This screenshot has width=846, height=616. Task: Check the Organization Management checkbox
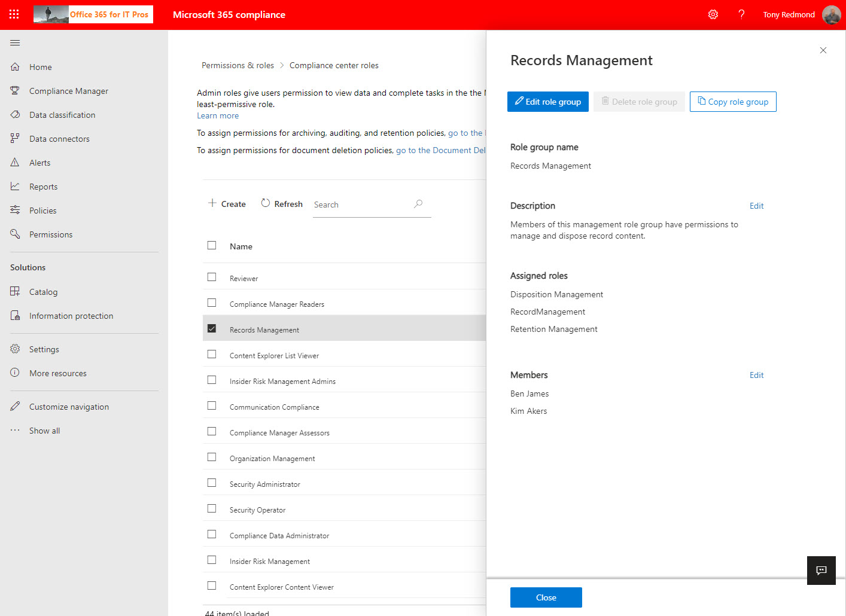pyautogui.click(x=212, y=457)
